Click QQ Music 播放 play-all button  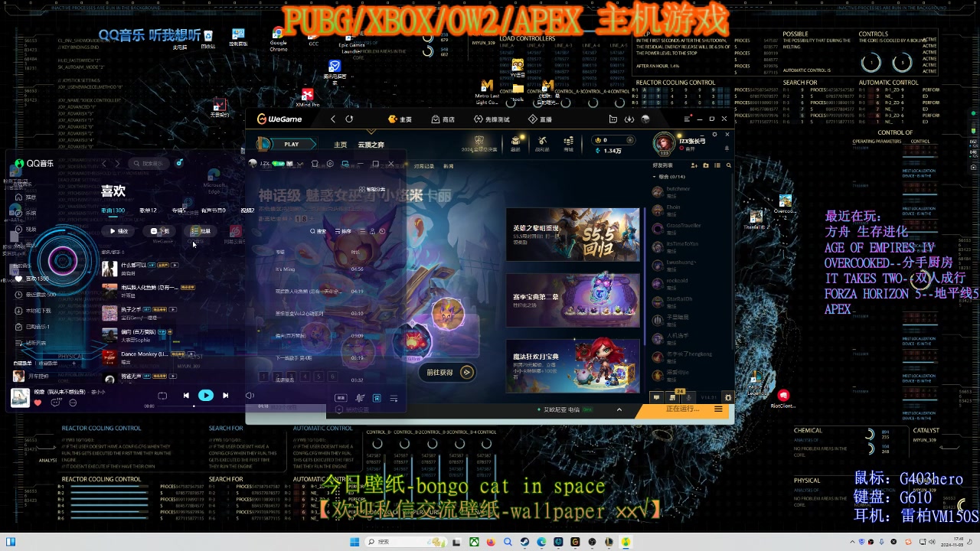[119, 231]
